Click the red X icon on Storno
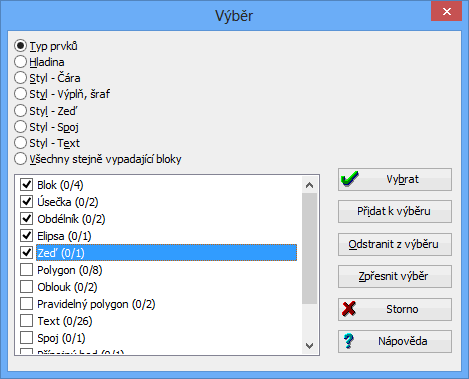Image resolution: width=469 pixels, height=379 pixels. coord(349,309)
